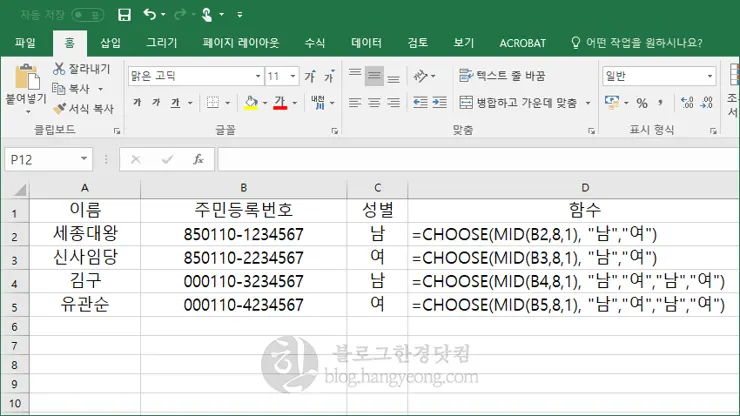Toggle 텍스트 줄 바꿈 wrap text
The height and width of the screenshot is (416, 740).
click(502, 76)
